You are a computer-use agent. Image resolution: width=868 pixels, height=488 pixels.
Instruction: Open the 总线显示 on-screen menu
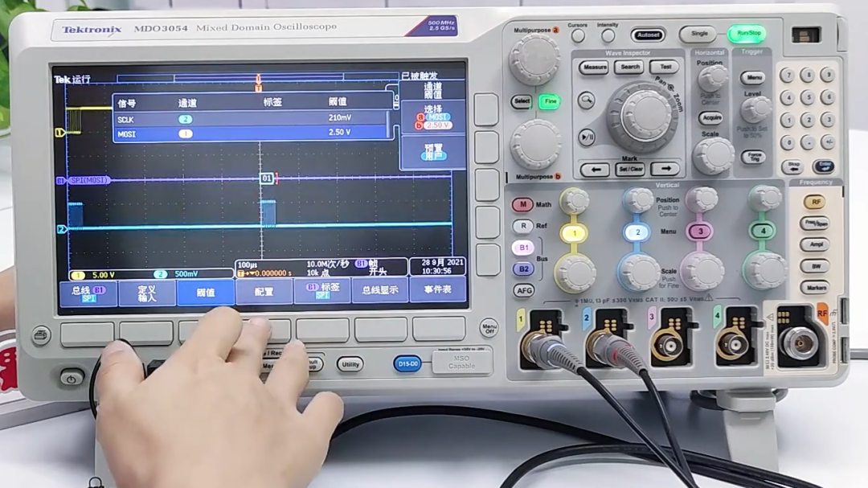click(379, 290)
